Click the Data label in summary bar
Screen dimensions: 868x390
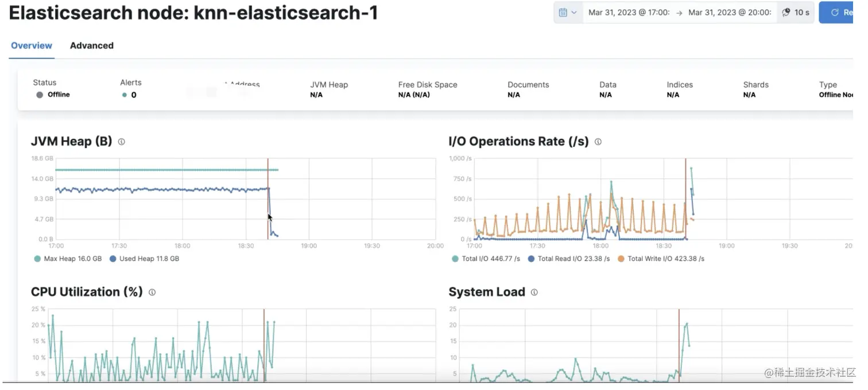pos(608,84)
